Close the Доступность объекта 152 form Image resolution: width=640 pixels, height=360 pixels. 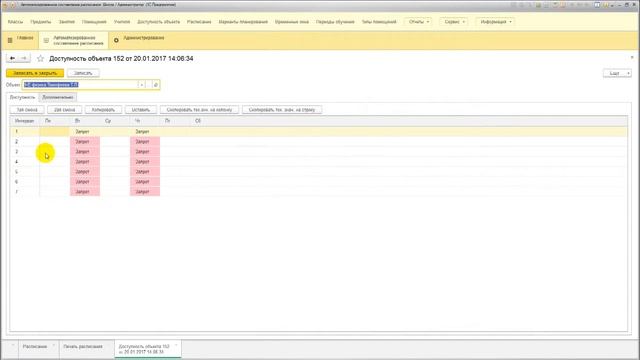(x=632, y=58)
